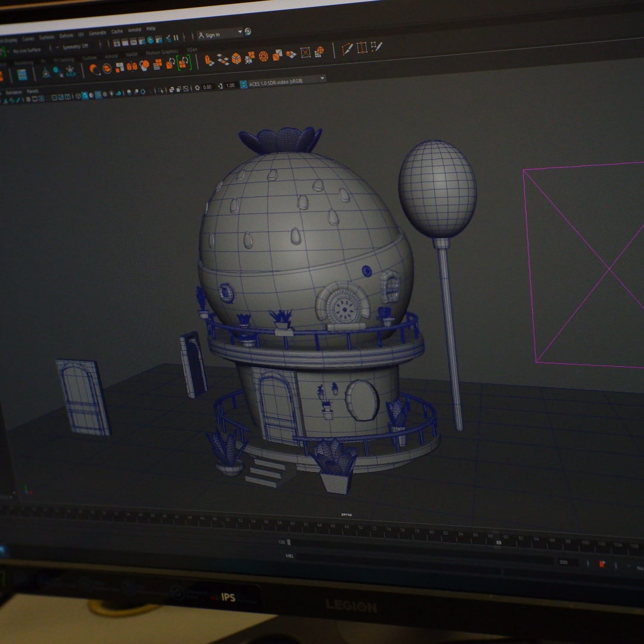Toggle the isolate select cursor icon
The image size is (644, 644).
coord(160,91)
